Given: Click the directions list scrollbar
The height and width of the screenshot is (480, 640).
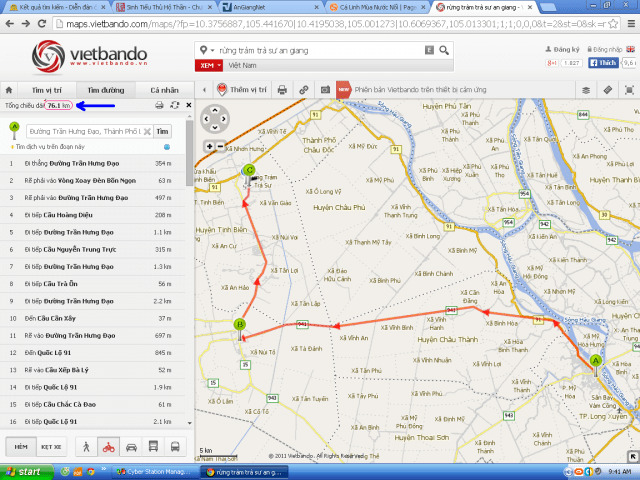Looking at the screenshot, I should coord(189,153).
